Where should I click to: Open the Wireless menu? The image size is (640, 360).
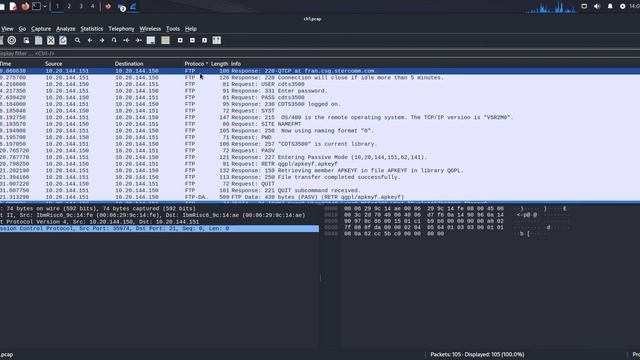[150, 29]
